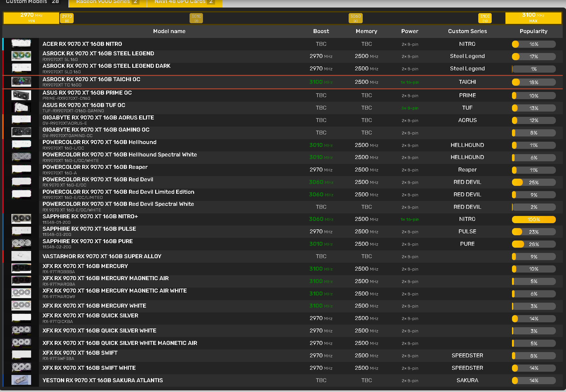Select the 2970 MHz MIN filter block
Image resolution: width=566 pixels, height=392 pixels.
[31, 18]
